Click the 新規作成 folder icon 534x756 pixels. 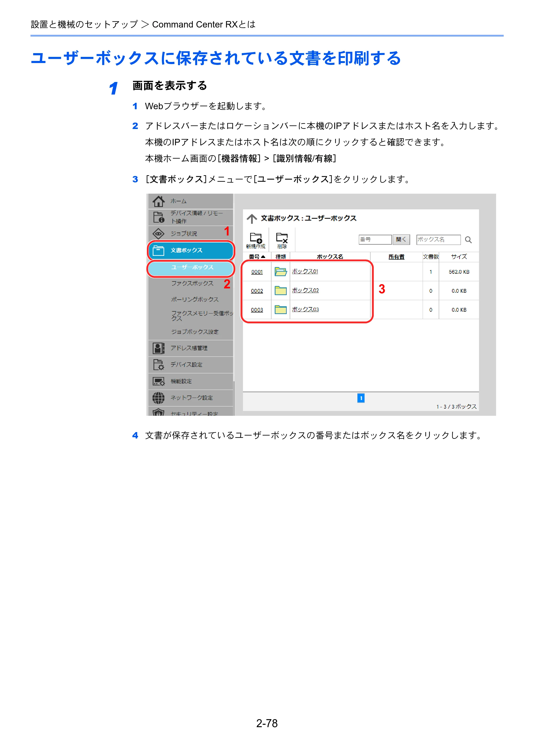[x=256, y=237]
